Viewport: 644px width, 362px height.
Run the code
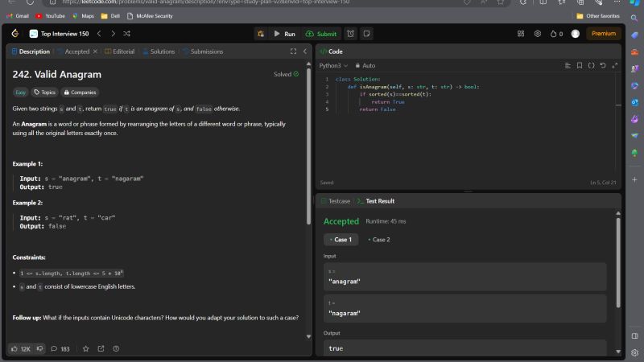point(284,34)
